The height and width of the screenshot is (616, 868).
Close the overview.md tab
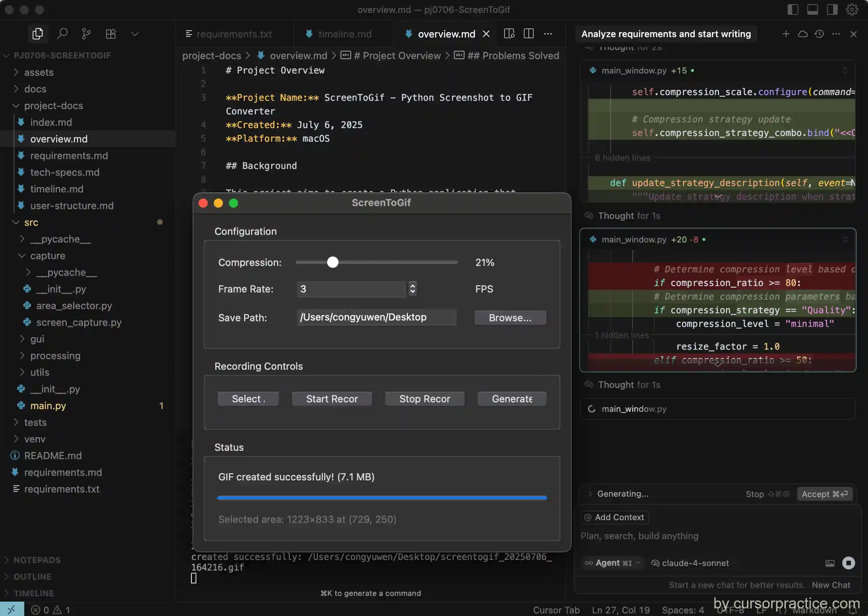pos(486,34)
